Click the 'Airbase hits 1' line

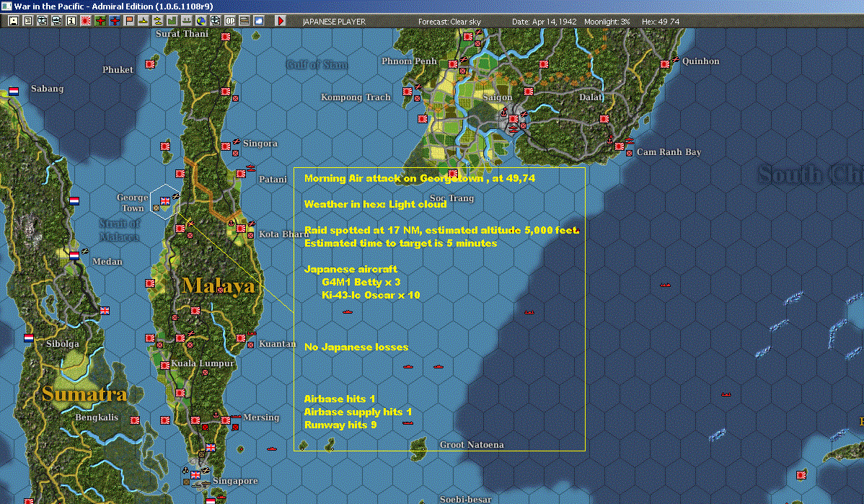[340, 399]
